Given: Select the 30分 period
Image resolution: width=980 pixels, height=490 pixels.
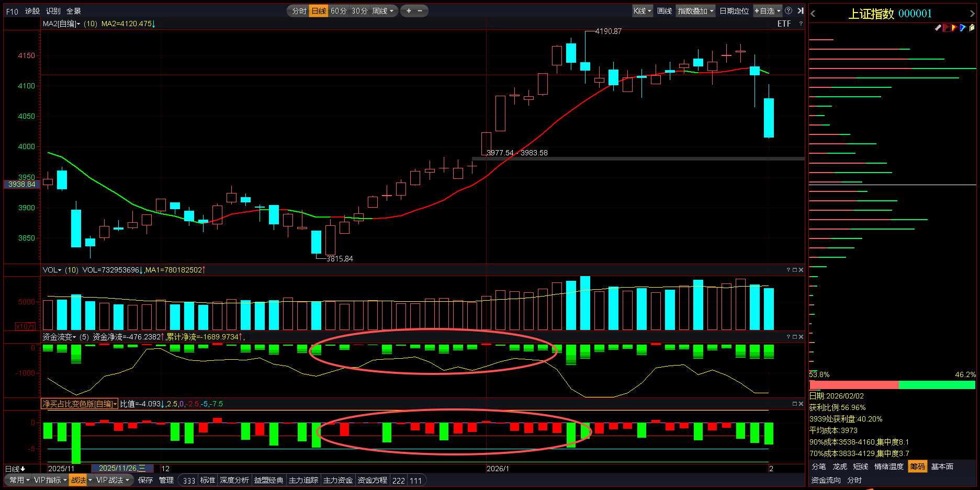Looking at the screenshot, I should 359,11.
